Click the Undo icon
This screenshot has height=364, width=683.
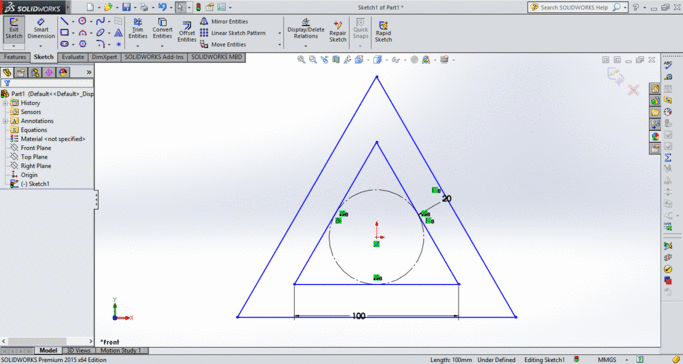pos(162,7)
